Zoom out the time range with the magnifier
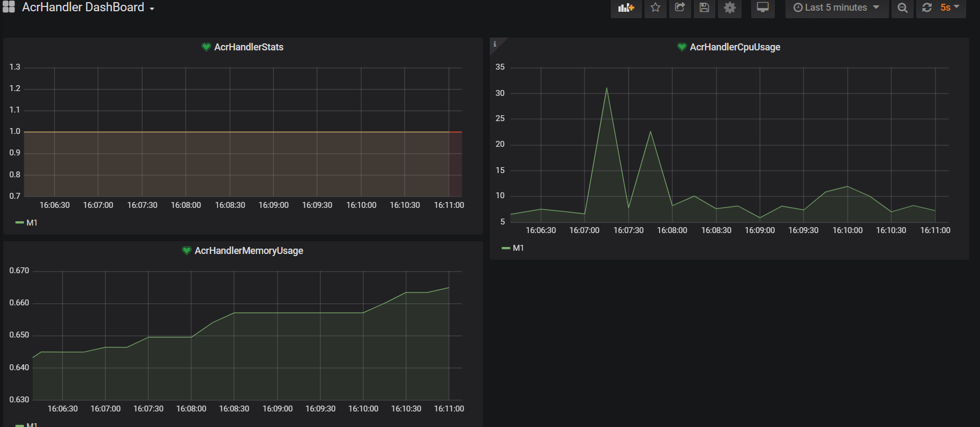This screenshot has height=427, width=980. (902, 8)
